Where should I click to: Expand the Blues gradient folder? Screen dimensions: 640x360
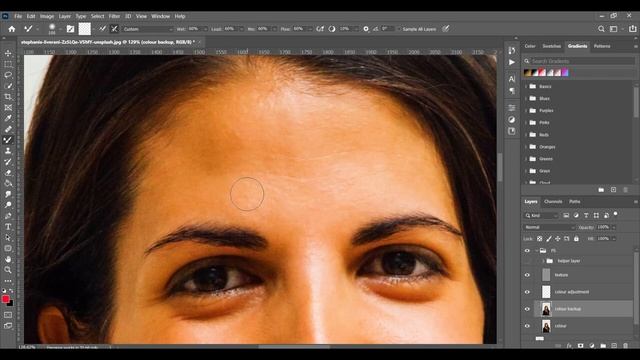pyautogui.click(x=526, y=98)
